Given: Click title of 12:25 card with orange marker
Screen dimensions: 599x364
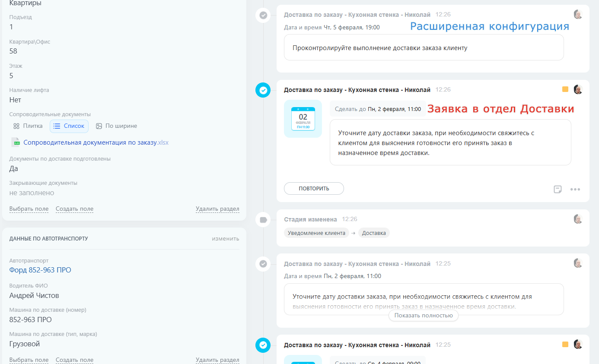Looking at the screenshot, I should [x=357, y=345].
